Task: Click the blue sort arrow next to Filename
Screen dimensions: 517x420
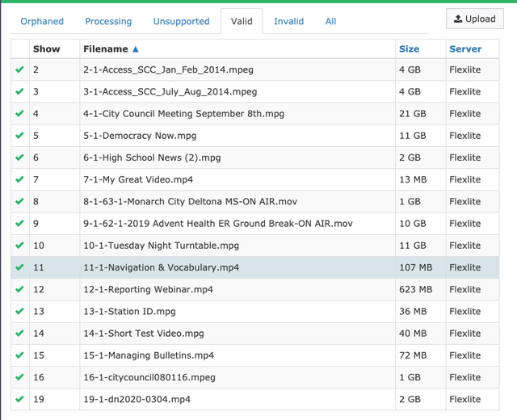Action: click(136, 49)
